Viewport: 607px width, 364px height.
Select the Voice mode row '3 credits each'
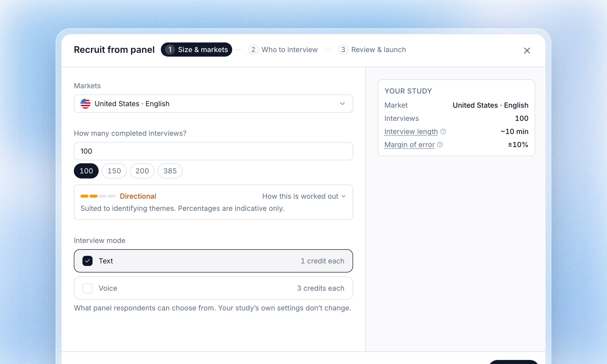pyautogui.click(x=213, y=288)
